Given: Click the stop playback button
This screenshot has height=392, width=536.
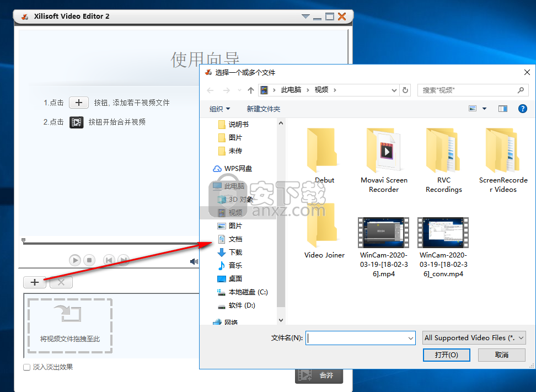Looking at the screenshot, I should coord(89,260).
